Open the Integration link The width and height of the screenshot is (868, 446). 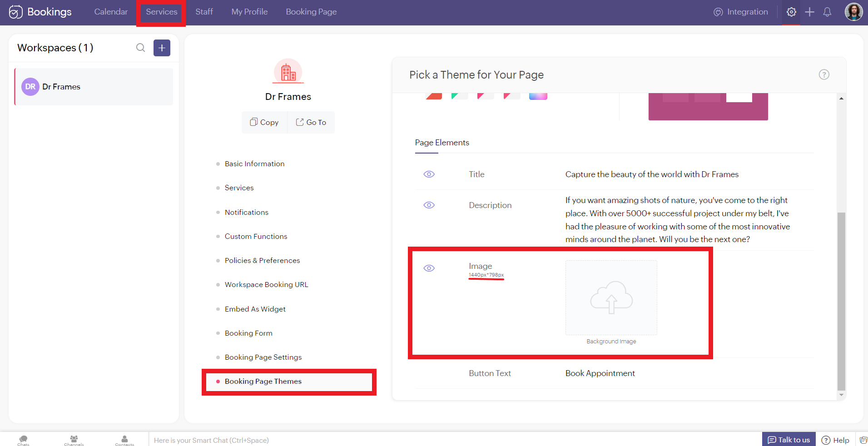tap(741, 12)
